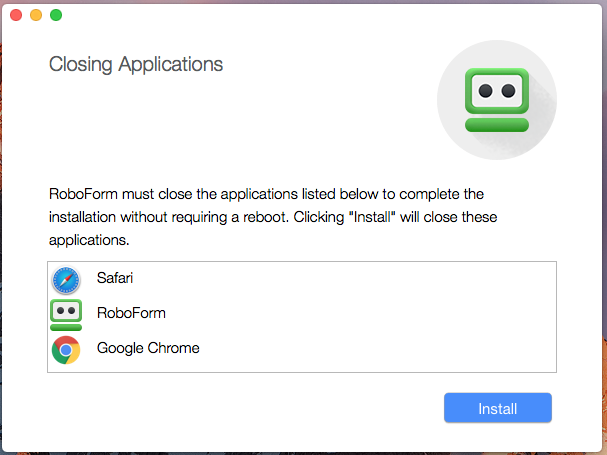Click the first word "RoboForm" in the description
Image resolution: width=607 pixels, height=455 pixels.
(81, 193)
